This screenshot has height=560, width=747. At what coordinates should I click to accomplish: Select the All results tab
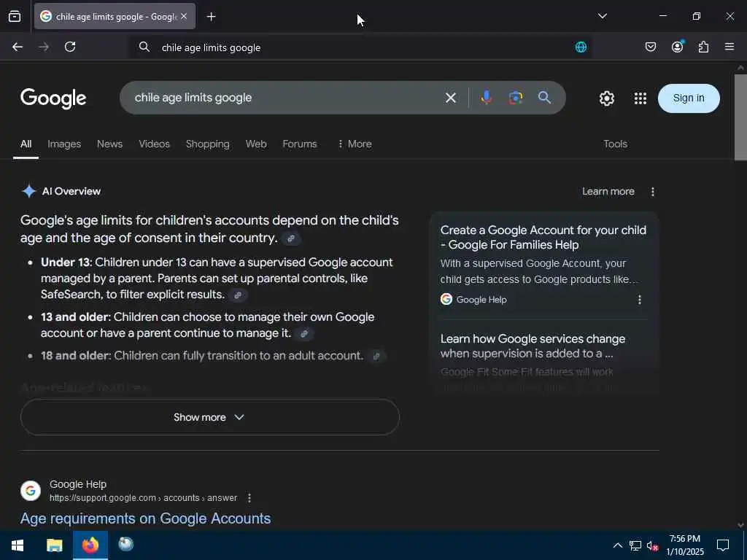26,144
